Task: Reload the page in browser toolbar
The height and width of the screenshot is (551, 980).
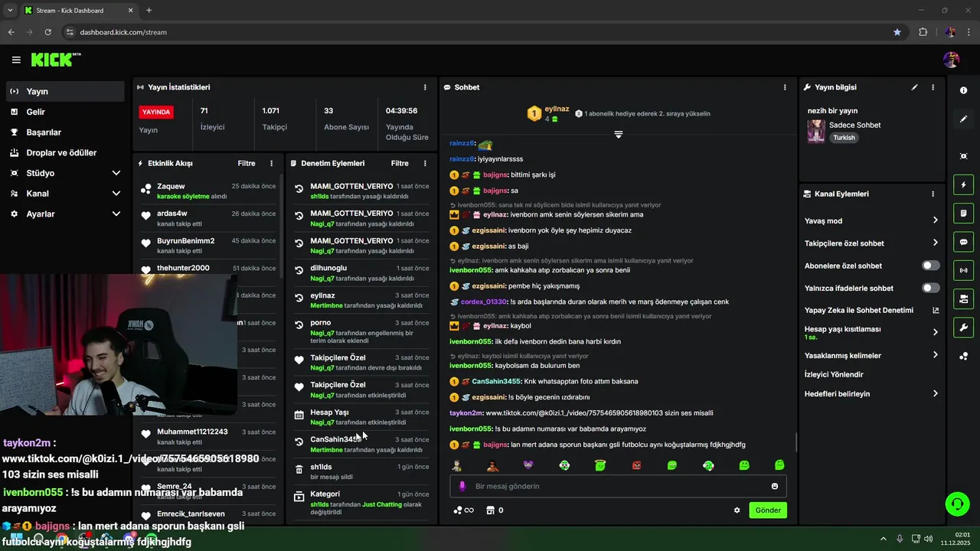Action: pos(47,32)
